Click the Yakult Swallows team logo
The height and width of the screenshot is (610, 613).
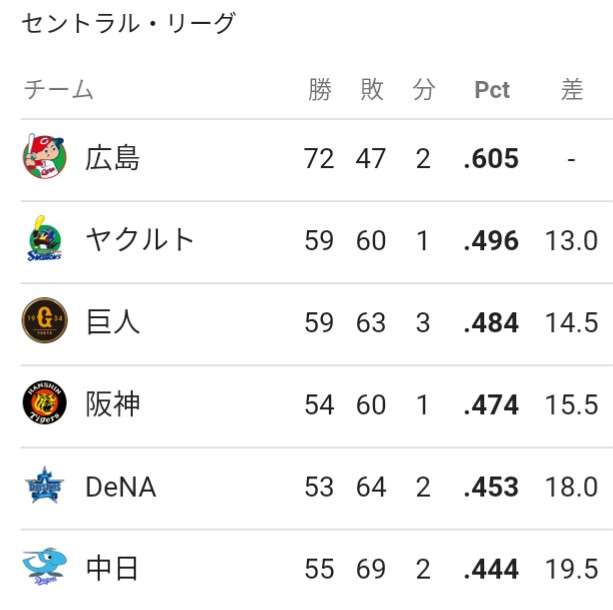pos(45,239)
